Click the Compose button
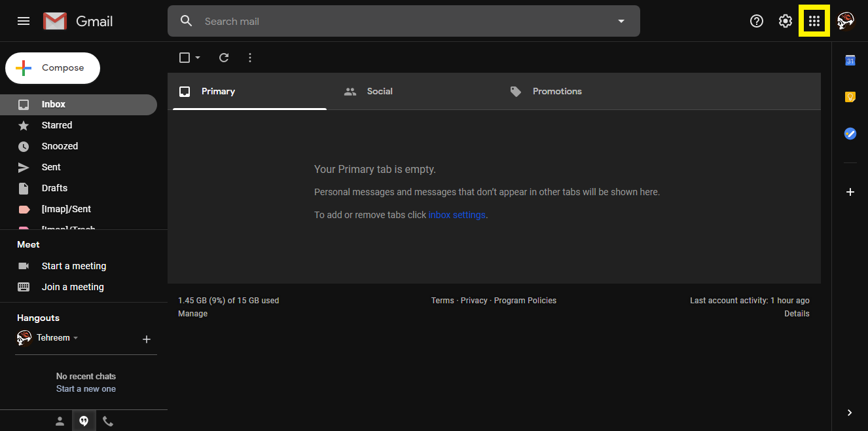 pos(53,67)
